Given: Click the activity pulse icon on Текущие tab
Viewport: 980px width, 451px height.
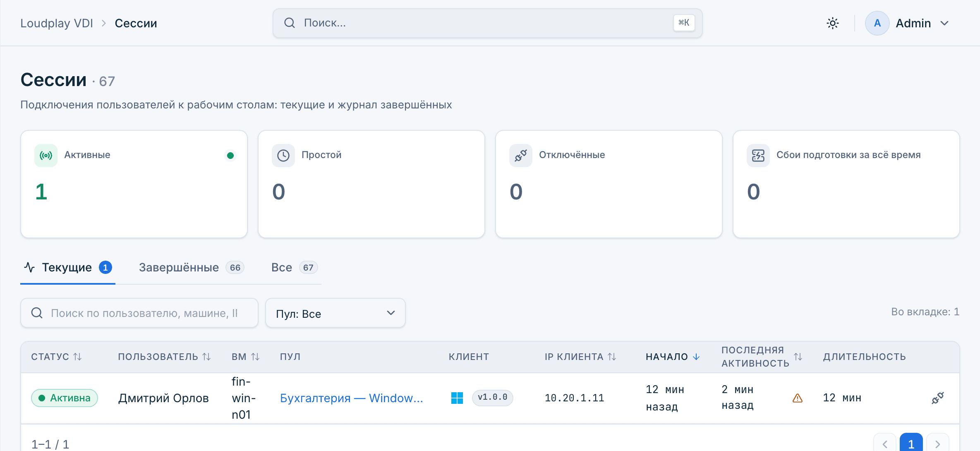Looking at the screenshot, I should tap(29, 267).
